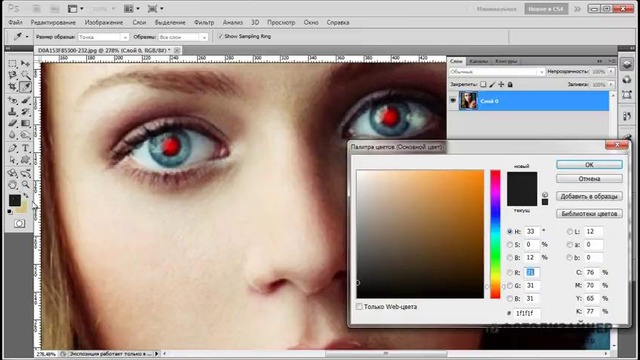Image resolution: width=640 pixels, height=360 pixels.
Task: Open the eyedropper tool preset picker arrow
Action: (x=27, y=37)
